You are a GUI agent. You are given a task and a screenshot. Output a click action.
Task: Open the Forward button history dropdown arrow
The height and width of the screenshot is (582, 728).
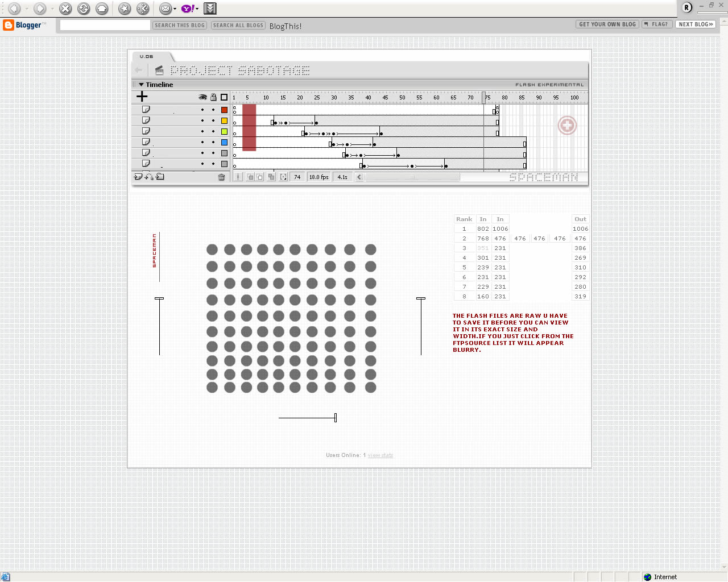tap(52, 9)
